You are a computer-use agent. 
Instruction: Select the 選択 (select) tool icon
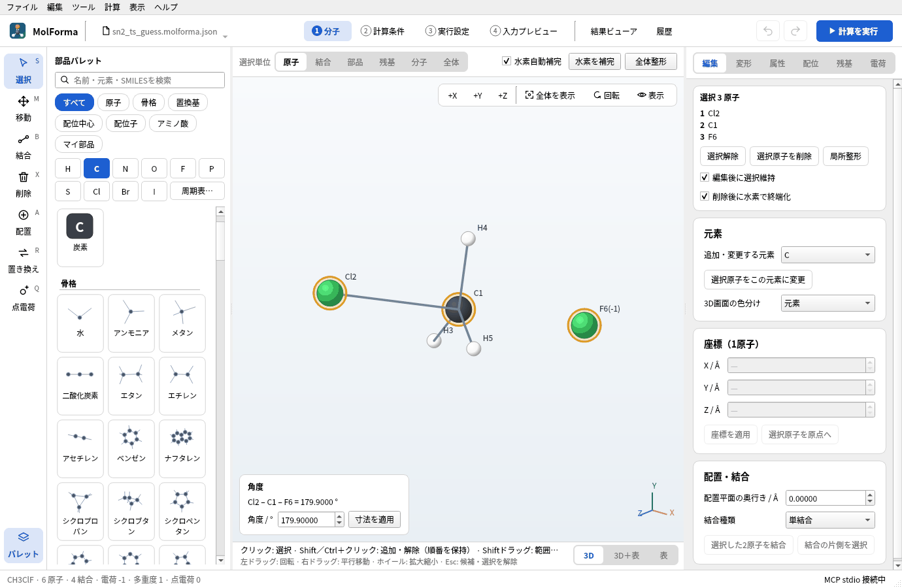click(x=24, y=71)
